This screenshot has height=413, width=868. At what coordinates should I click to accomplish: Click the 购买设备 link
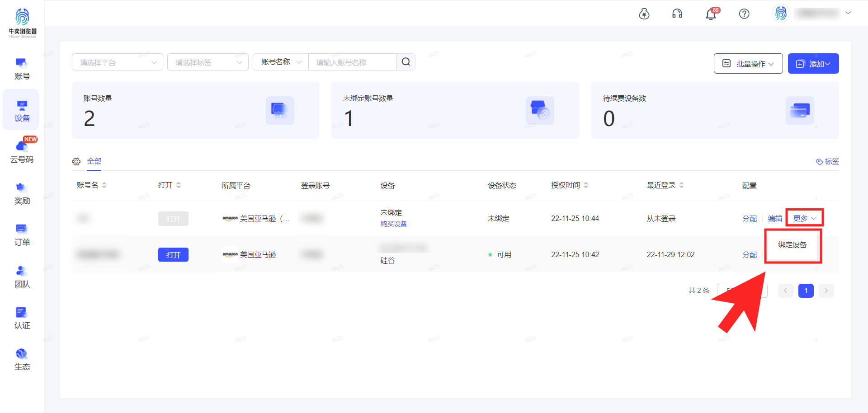click(x=393, y=224)
